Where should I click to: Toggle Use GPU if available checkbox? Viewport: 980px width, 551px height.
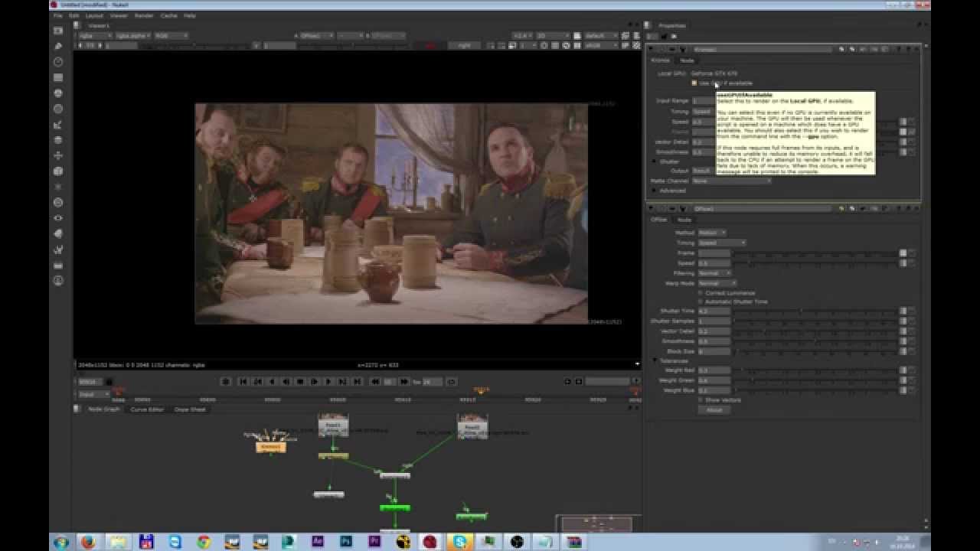694,83
